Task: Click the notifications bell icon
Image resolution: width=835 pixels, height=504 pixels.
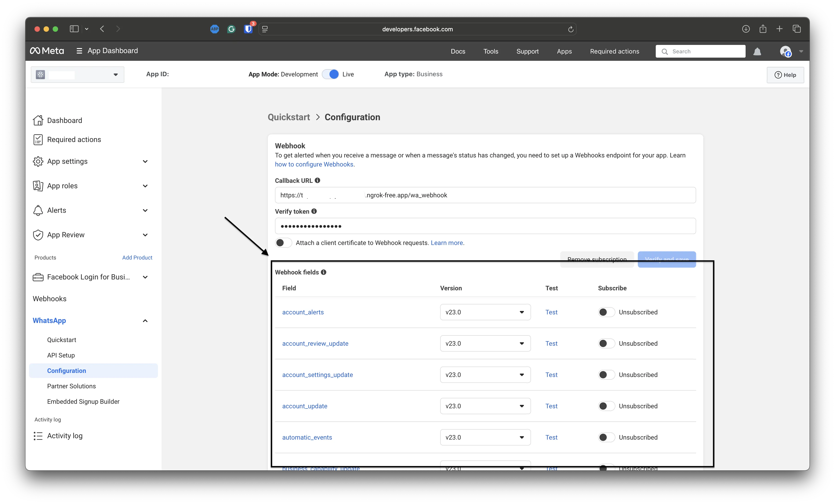Action: pos(757,51)
